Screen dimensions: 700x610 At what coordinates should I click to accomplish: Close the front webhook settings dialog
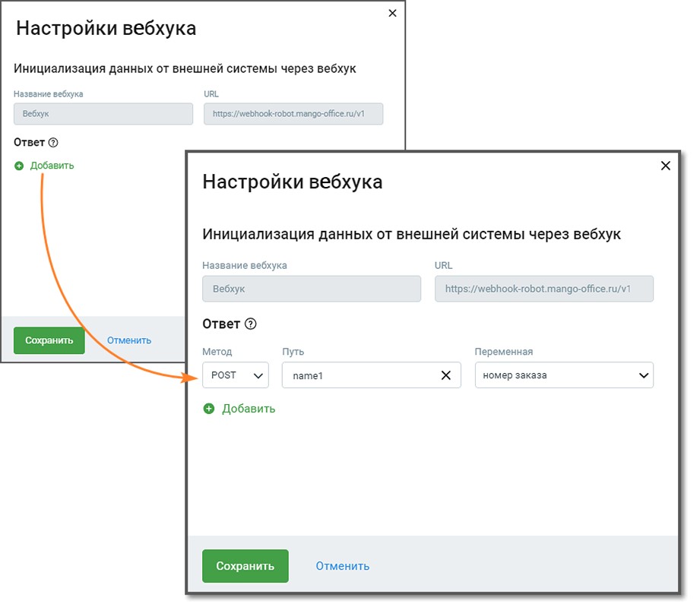[666, 166]
